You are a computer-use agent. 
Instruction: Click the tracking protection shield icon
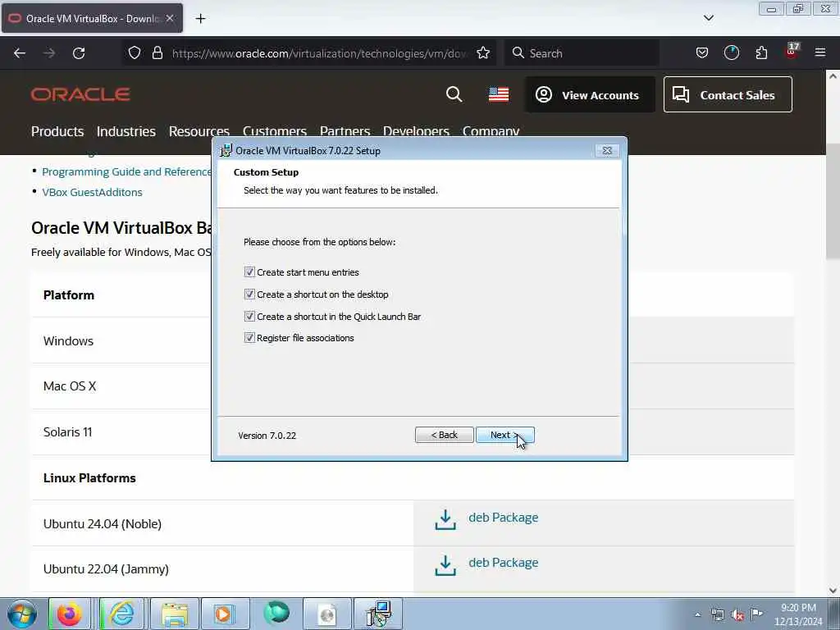(x=135, y=52)
